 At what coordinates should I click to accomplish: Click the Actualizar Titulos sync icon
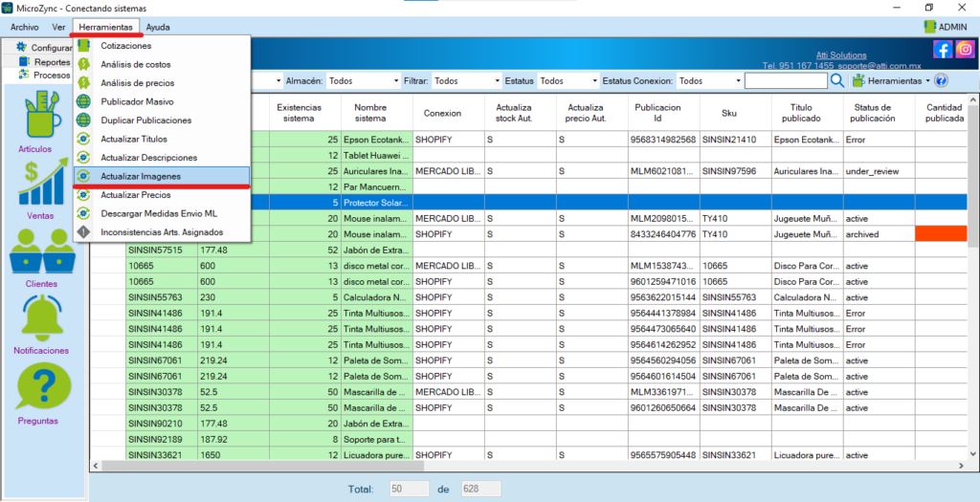(x=84, y=139)
